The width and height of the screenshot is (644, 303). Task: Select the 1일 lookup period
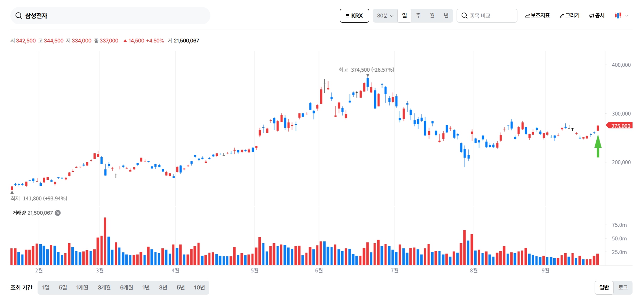tap(46, 288)
